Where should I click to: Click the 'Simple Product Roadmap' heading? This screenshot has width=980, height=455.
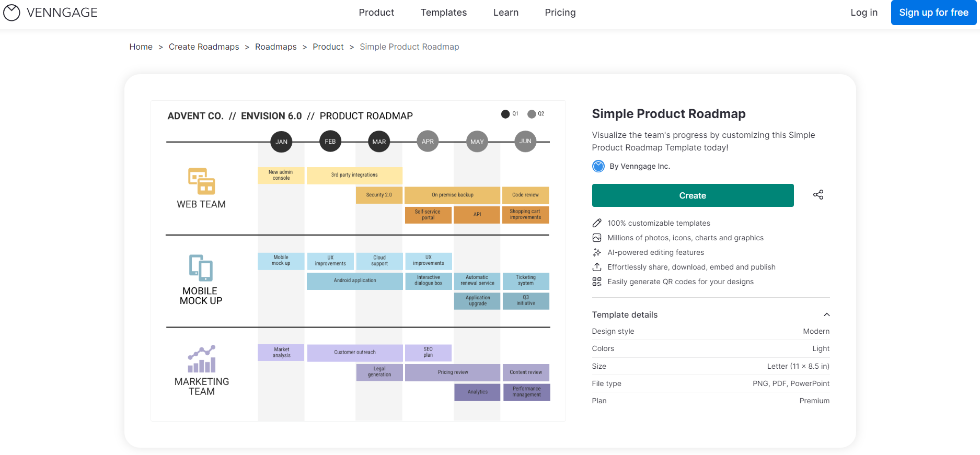668,114
